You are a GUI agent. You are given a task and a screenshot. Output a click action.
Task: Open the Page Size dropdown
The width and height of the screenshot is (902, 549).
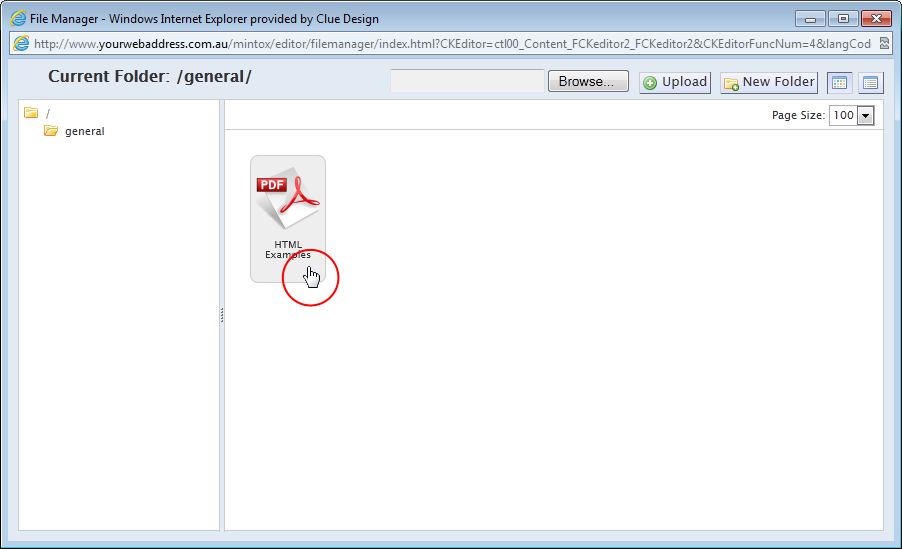(865, 115)
